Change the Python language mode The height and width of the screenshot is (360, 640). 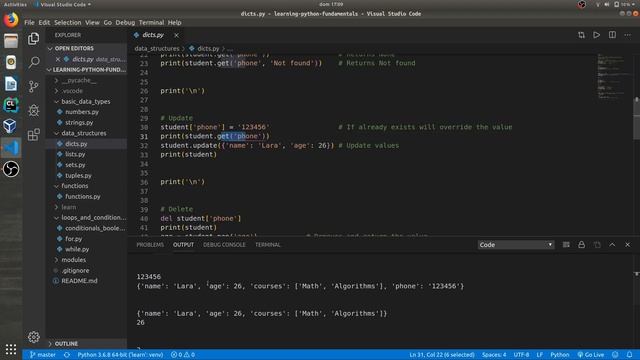pyautogui.click(x=560, y=355)
